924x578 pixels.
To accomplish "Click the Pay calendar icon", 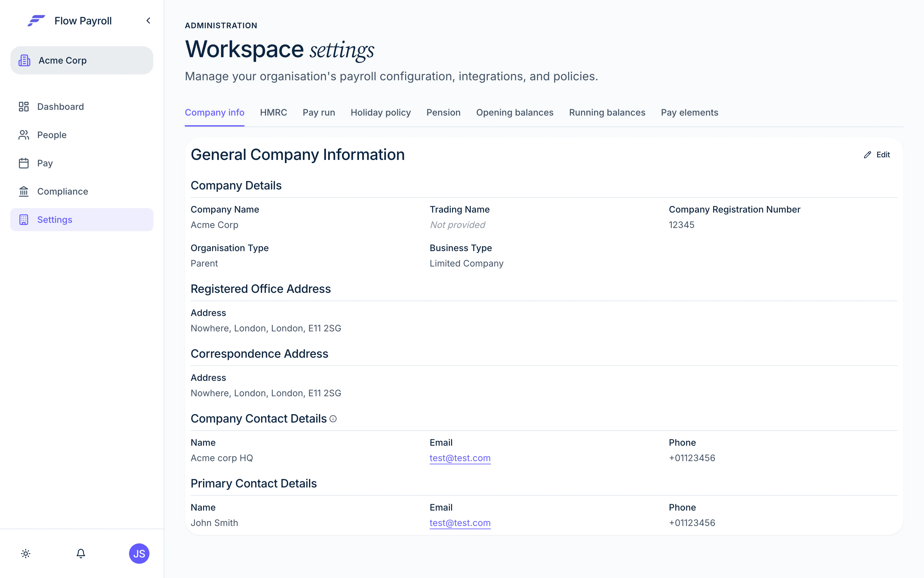I will 24,163.
